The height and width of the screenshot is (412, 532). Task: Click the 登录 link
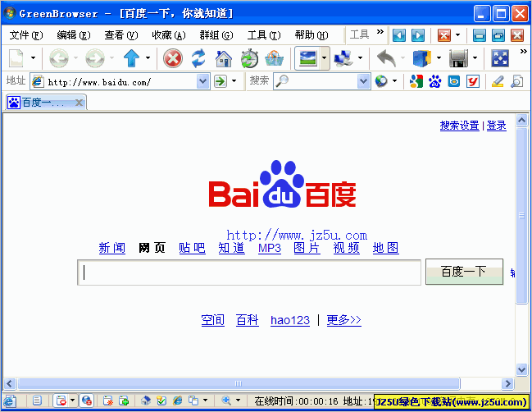[497, 126]
